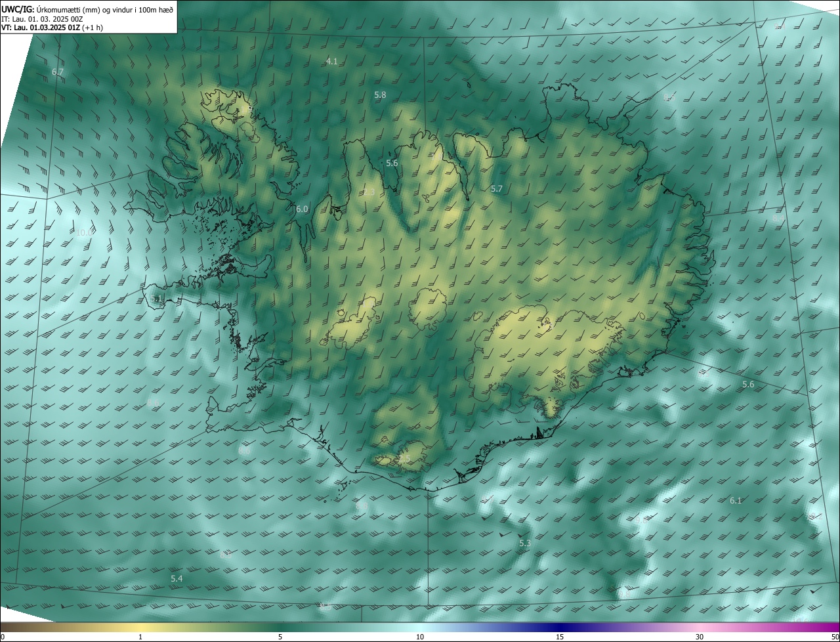Click the 5.7 value label on the map
840x642 pixels.
pos(497,189)
